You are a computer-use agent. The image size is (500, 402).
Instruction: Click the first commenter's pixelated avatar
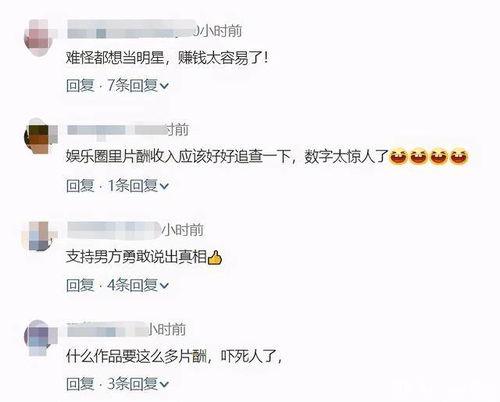tap(39, 39)
